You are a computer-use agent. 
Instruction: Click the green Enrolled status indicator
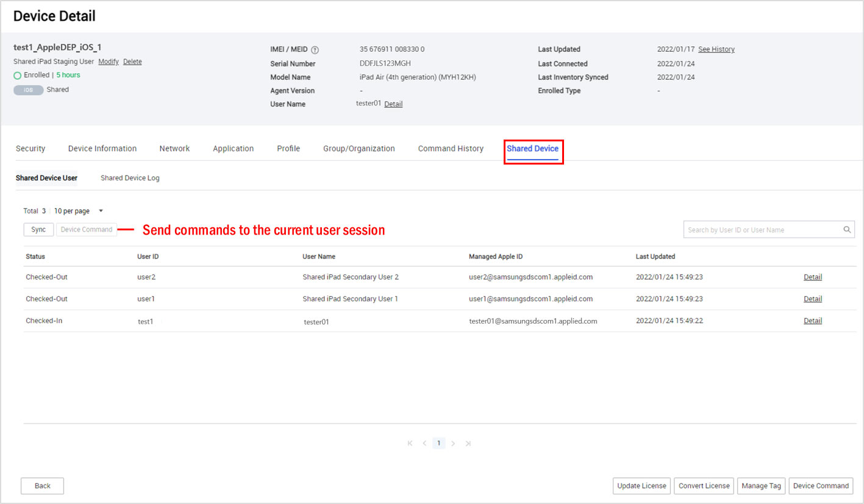point(19,75)
